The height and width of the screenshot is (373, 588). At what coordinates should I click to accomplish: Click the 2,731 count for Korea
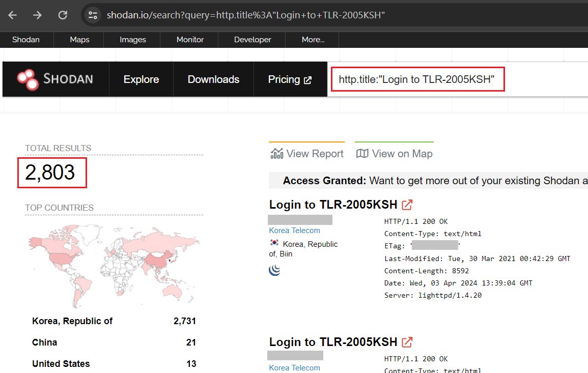(x=184, y=321)
